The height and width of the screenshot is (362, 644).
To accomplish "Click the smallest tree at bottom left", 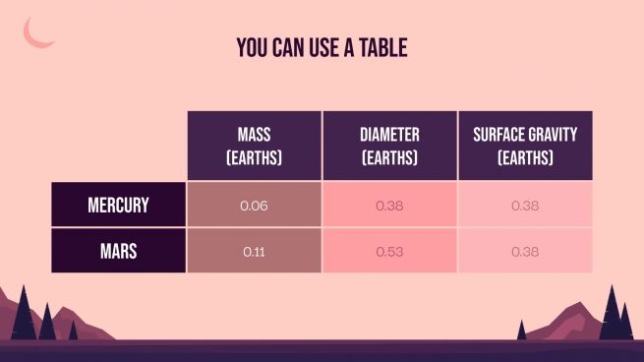I will click(x=74, y=331).
